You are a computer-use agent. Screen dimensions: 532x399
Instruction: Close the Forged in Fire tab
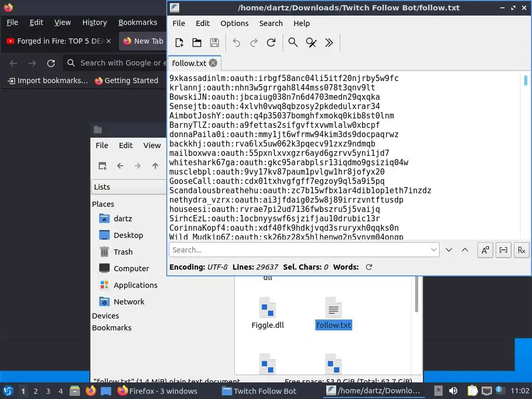pyautogui.click(x=109, y=41)
